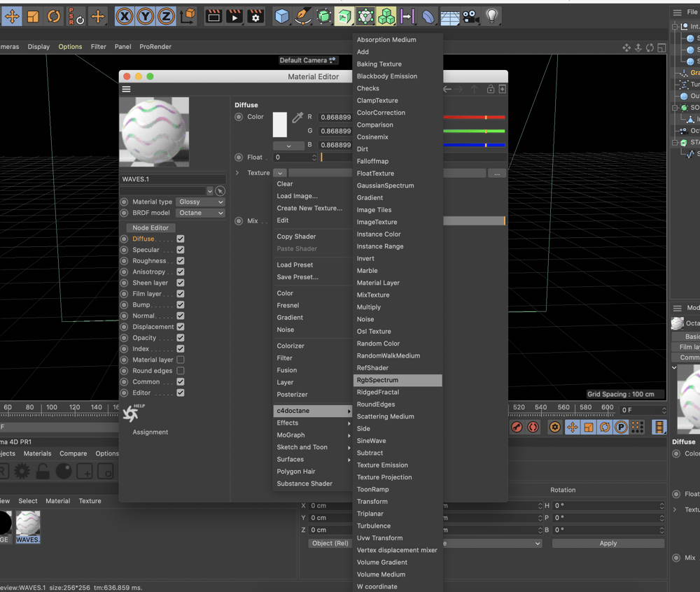The height and width of the screenshot is (592, 700).
Task: Expand the Sketch and Toon submenu
Action: click(x=312, y=447)
